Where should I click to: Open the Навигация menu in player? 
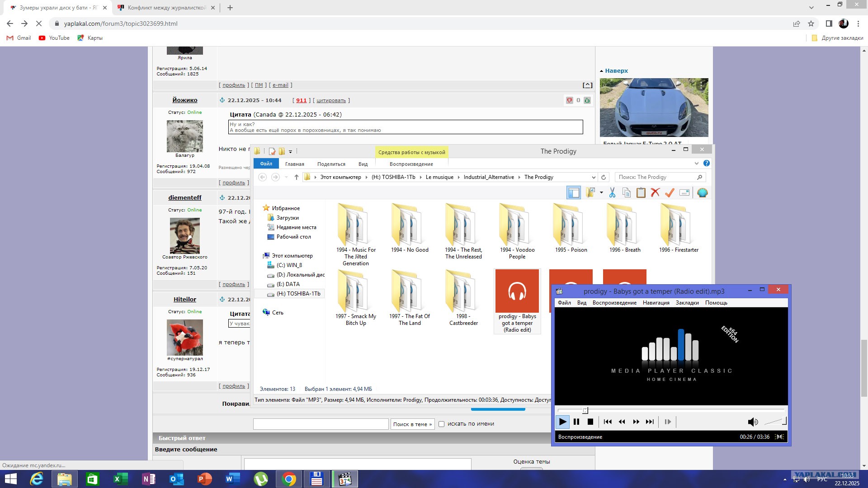point(656,303)
